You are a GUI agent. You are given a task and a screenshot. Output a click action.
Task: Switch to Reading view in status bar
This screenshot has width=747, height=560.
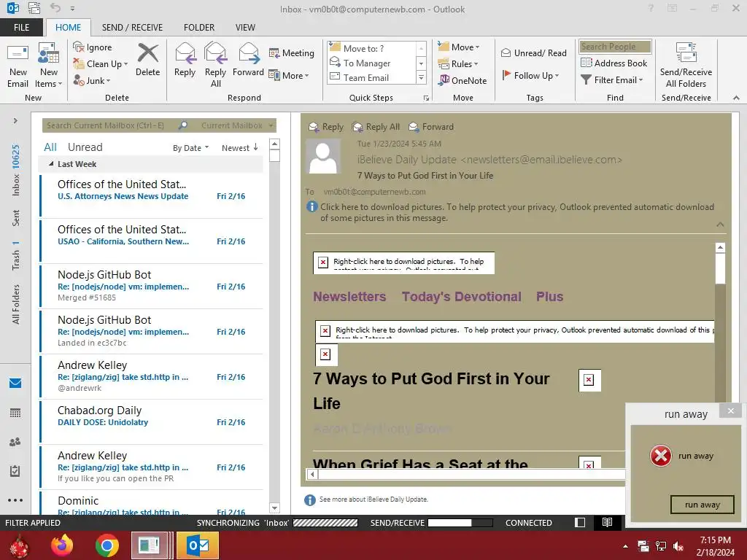tap(607, 522)
